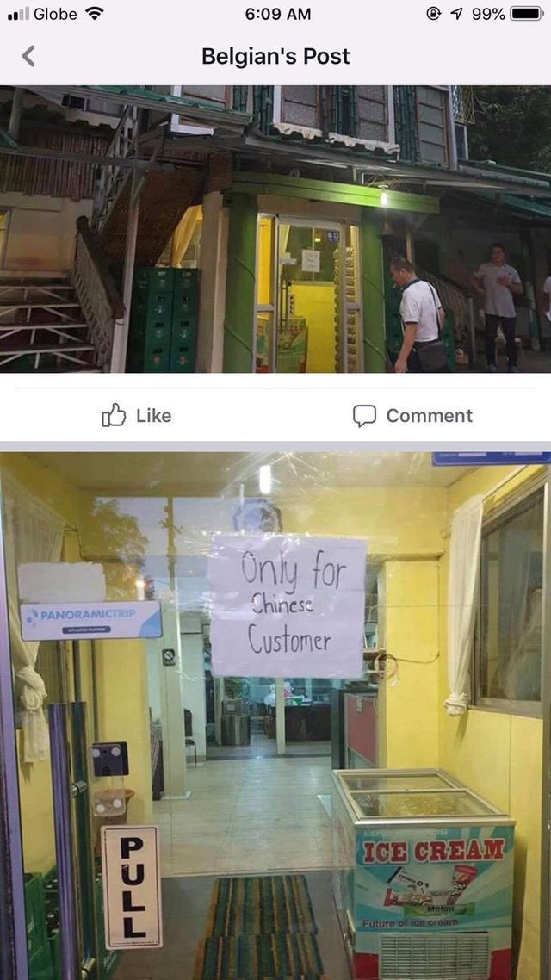Tap the Like button label
Screen dimensions: 551x980
coord(154,416)
